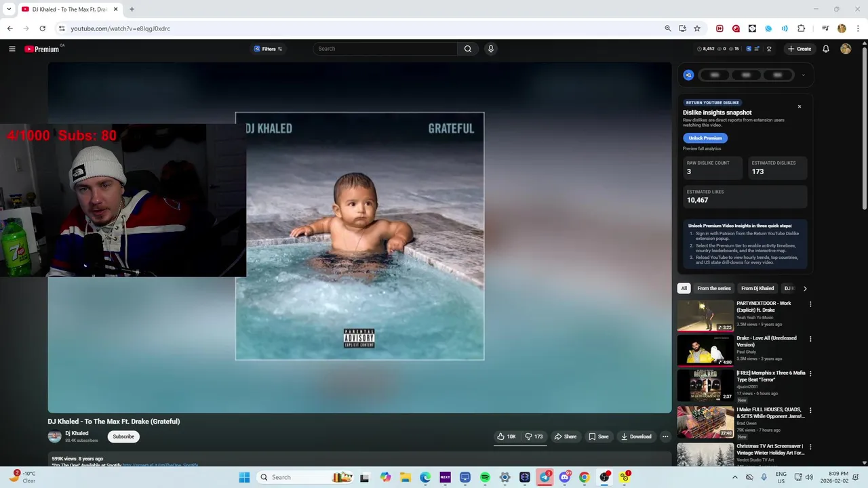Subscribe to Dj Khaled channel
The width and height of the screenshot is (868, 488).
[x=123, y=436]
